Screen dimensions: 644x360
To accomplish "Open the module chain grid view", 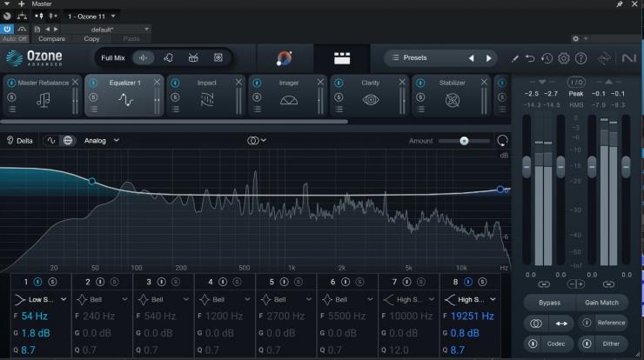I will coord(342,58).
